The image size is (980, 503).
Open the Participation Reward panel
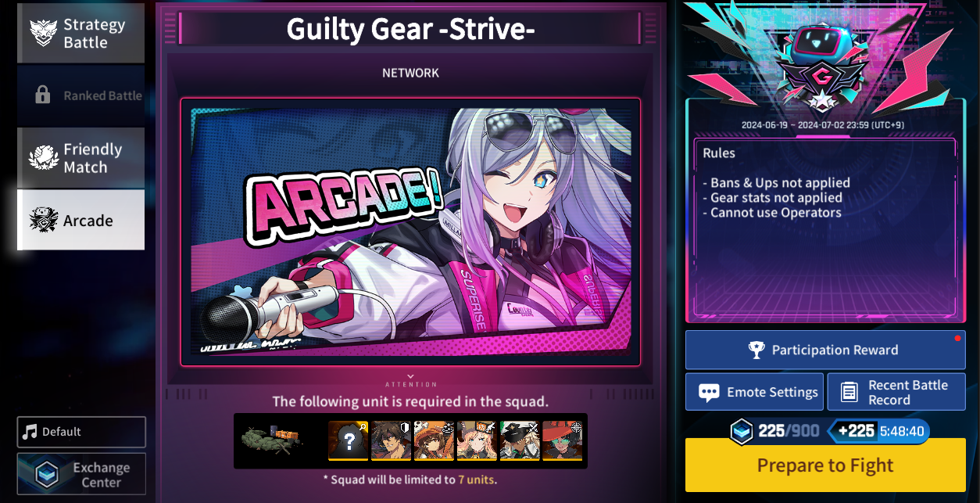[825, 350]
